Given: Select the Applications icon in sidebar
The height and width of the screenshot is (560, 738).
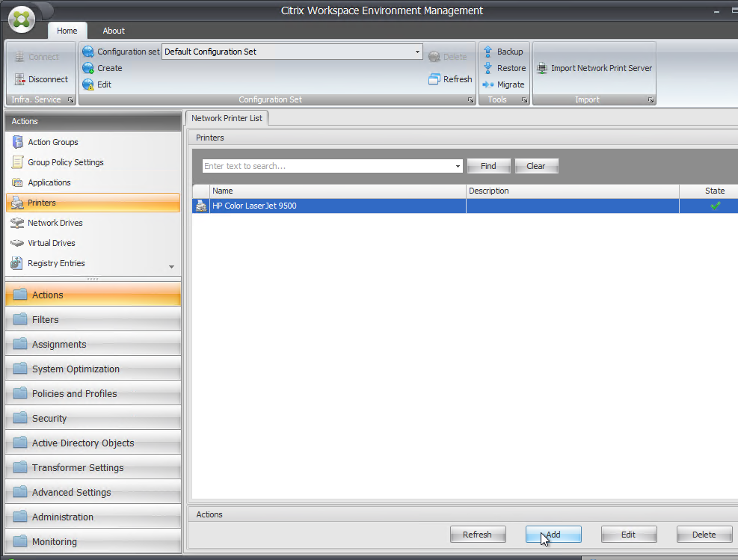Looking at the screenshot, I should click(17, 182).
